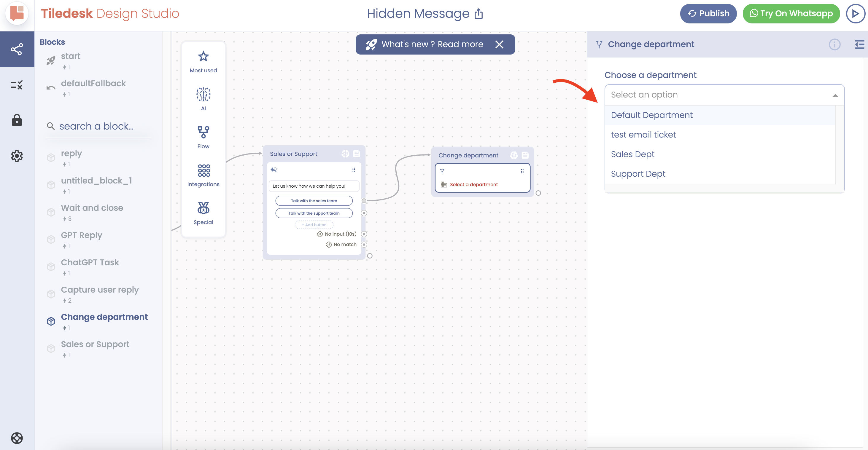Click the Tiledesk logo icon
The image size is (868, 450).
pos(17,13)
